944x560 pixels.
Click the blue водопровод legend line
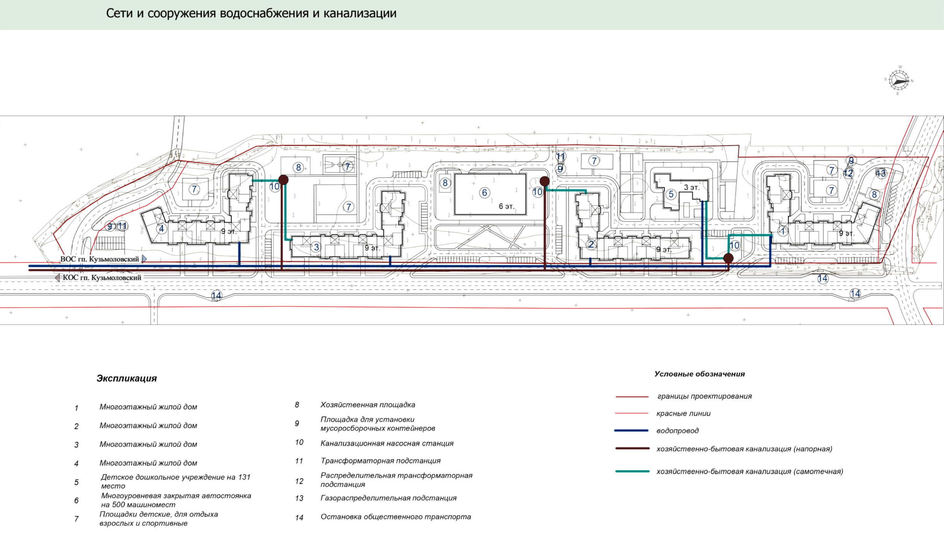(x=631, y=431)
